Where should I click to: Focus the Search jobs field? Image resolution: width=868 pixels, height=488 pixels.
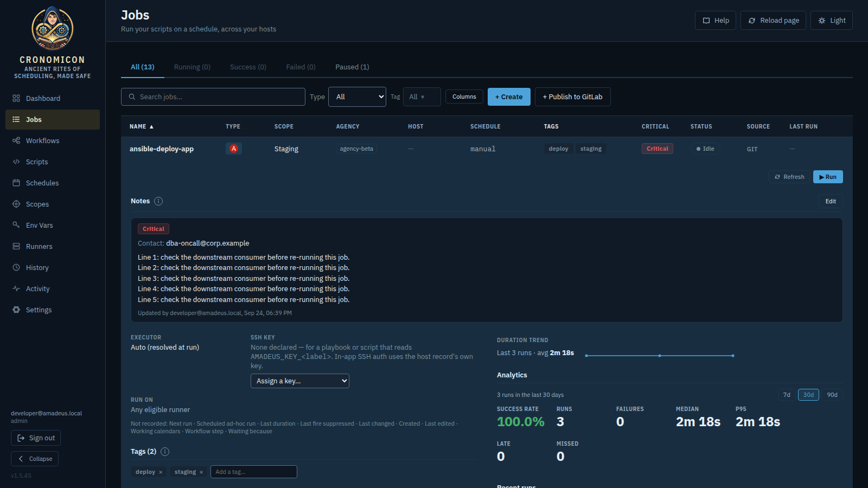[x=213, y=97]
